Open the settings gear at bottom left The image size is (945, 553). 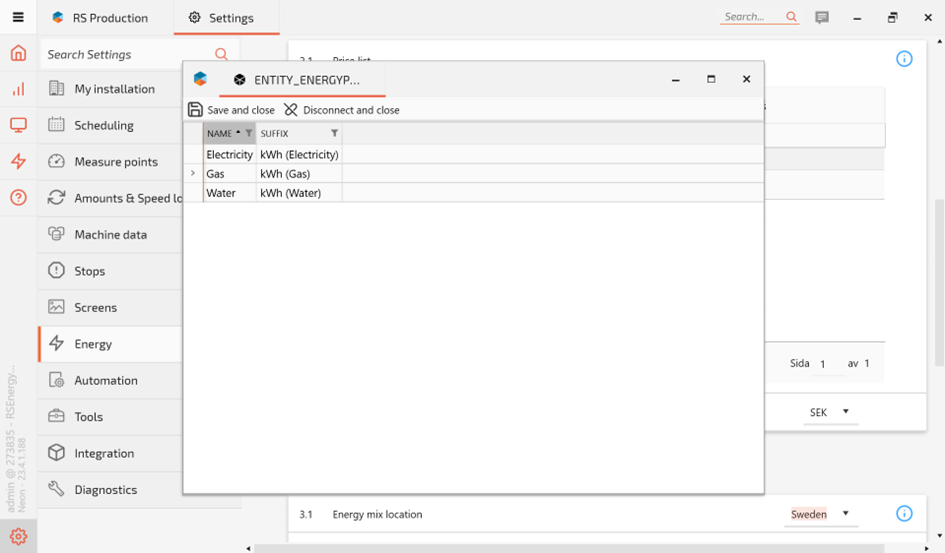coord(18,537)
